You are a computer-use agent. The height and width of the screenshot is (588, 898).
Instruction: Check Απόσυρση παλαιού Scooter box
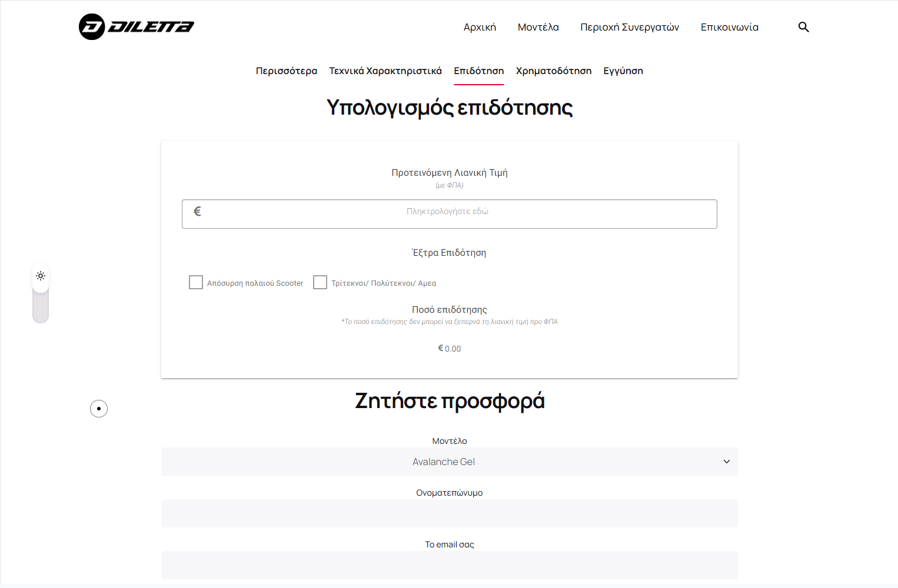click(196, 282)
